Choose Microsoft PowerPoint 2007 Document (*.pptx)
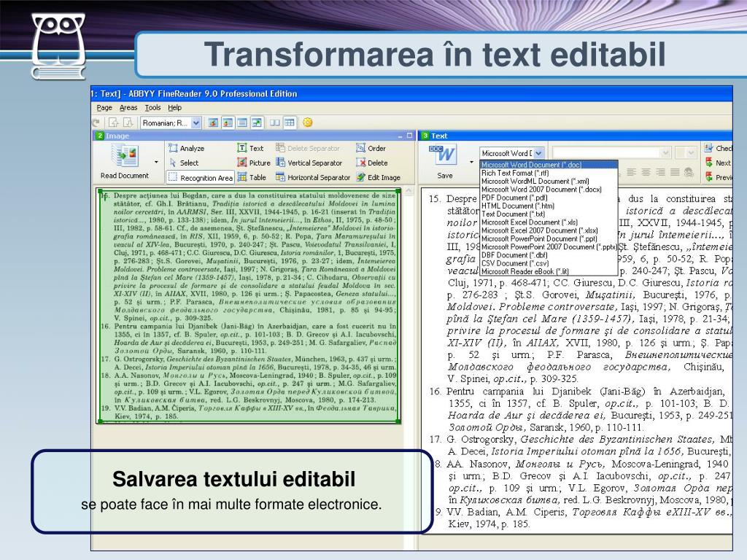The width and height of the screenshot is (747, 560). click(x=549, y=246)
